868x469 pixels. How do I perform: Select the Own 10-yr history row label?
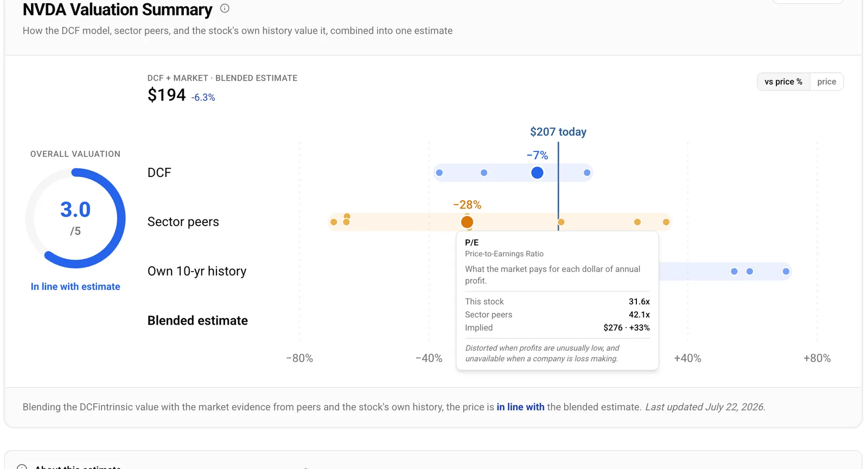pos(197,271)
